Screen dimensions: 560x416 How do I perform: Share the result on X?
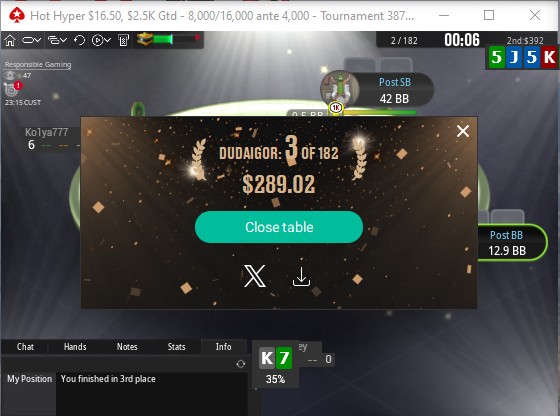pos(255,276)
